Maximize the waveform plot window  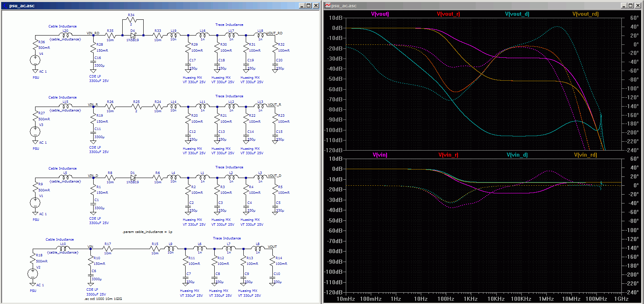pos(631,6)
